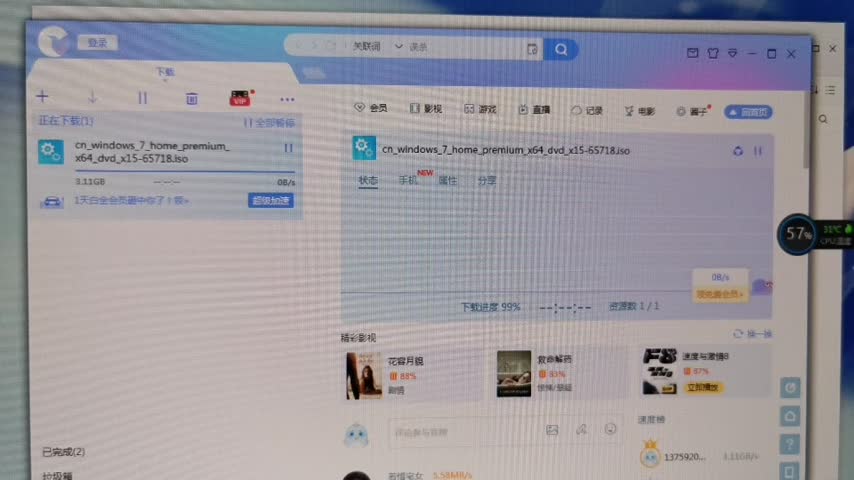Click the calendar icon in search bar
854x480 pixels.
click(532, 49)
